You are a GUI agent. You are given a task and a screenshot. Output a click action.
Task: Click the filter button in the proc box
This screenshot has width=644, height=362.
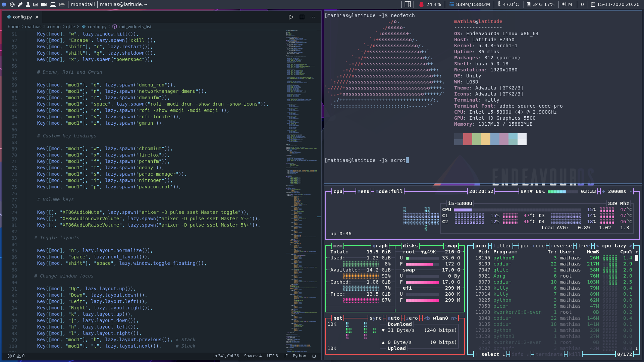[x=502, y=246]
